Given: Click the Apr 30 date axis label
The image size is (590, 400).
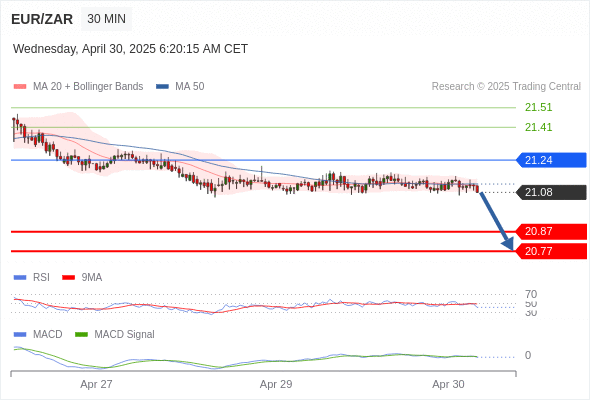Looking at the screenshot, I should 448,384.
